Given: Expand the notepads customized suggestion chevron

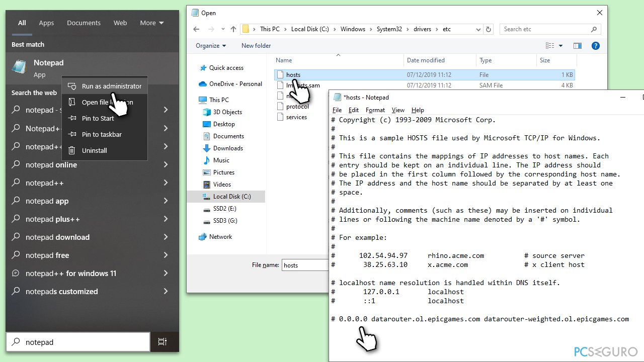Looking at the screenshot, I should click(166, 292).
